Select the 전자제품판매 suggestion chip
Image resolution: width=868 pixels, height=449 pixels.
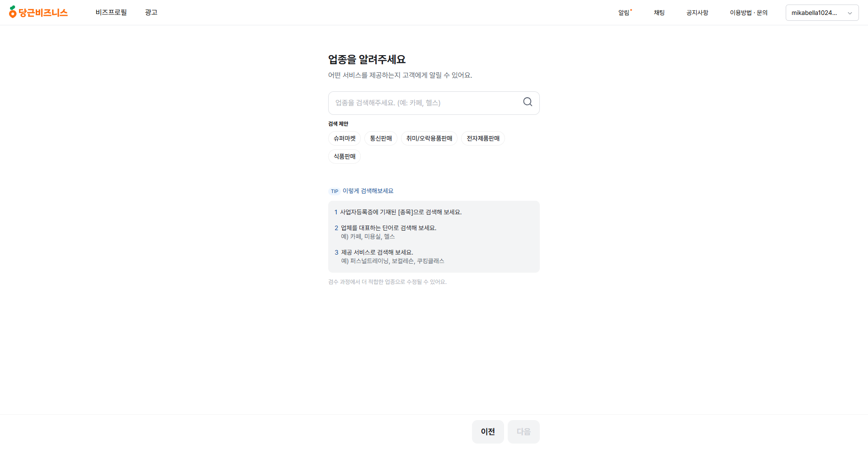pyautogui.click(x=483, y=138)
